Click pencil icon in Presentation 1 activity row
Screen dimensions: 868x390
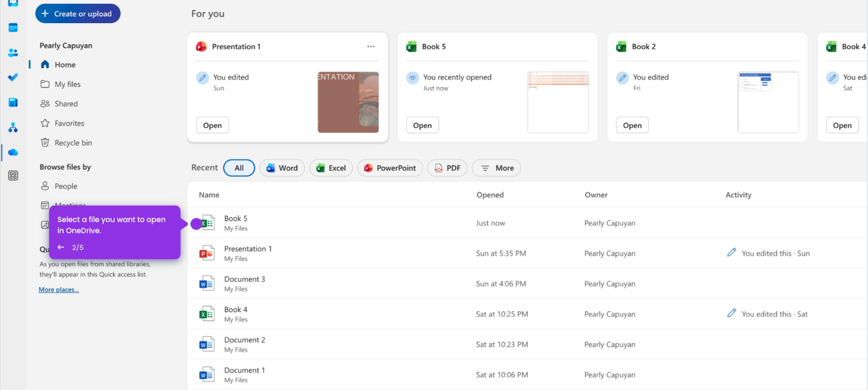(732, 253)
